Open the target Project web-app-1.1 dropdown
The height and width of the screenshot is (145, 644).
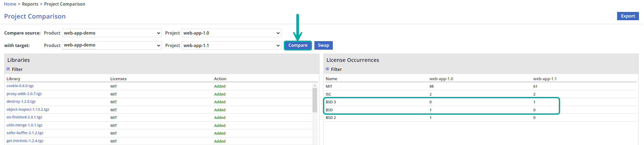point(231,45)
